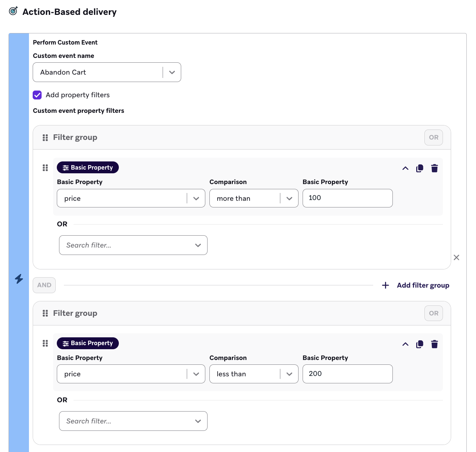Grab the second Filter group drag handle
Image resolution: width=476 pixels, height=452 pixels.
click(45, 313)
